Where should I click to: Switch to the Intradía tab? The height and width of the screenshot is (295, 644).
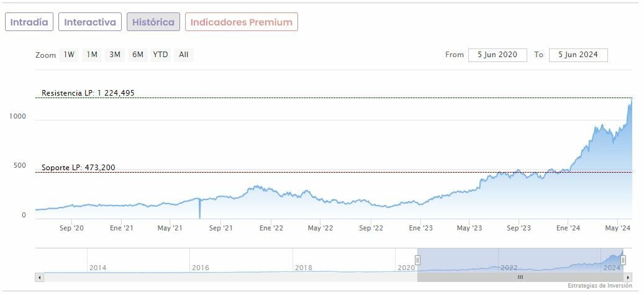[29, 22]
